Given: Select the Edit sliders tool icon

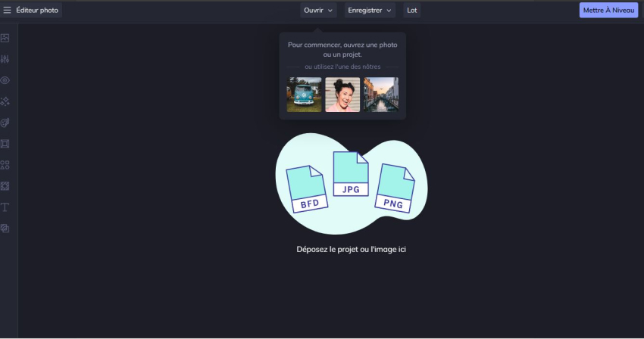Looking at the screenshot, I should point(5,59).
